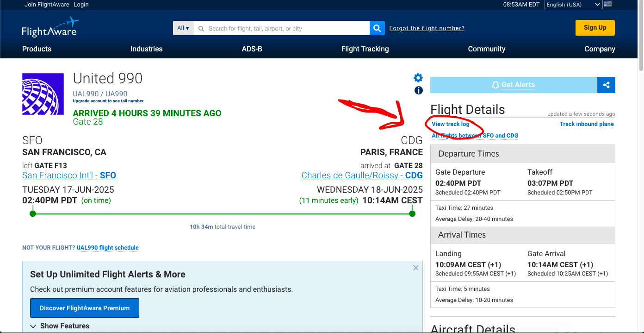The width and height of the screenshot is (644, 333).
Task: Open the All search filter dropdown
Action: pyautogui.click(x=183, y=28)
